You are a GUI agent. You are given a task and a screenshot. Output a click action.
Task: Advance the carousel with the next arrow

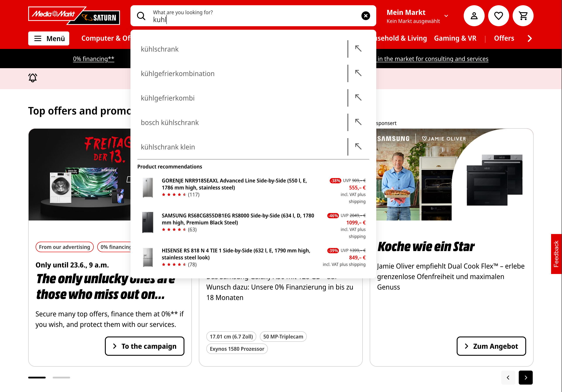coord(526,378)
